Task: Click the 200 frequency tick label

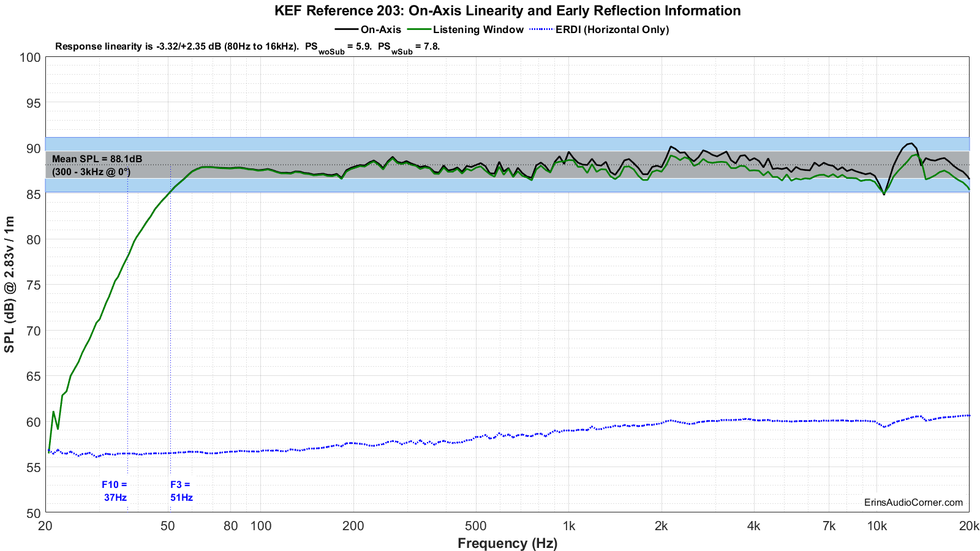Action: tap(353, 526)
